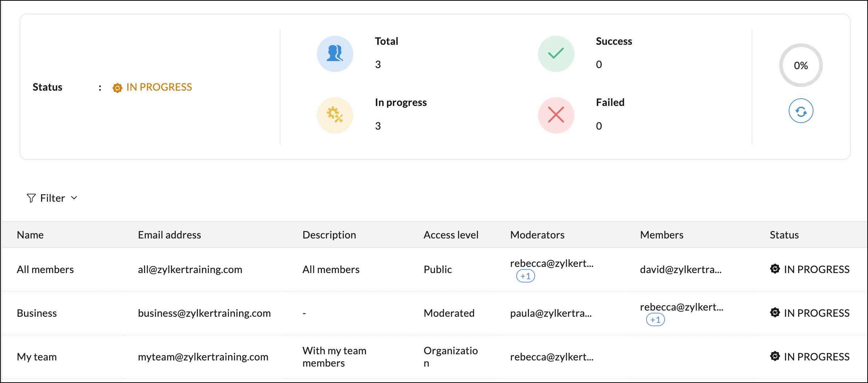This screenshot has height=383, width=868.
Task: Click the status icon in My team row
Action: (x=775, y=356)
